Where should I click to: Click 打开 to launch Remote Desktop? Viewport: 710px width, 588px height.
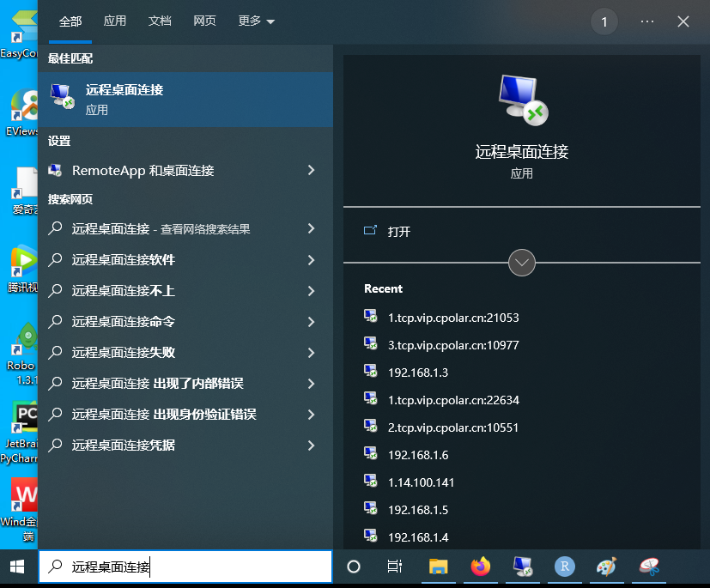tap(398, 231)
